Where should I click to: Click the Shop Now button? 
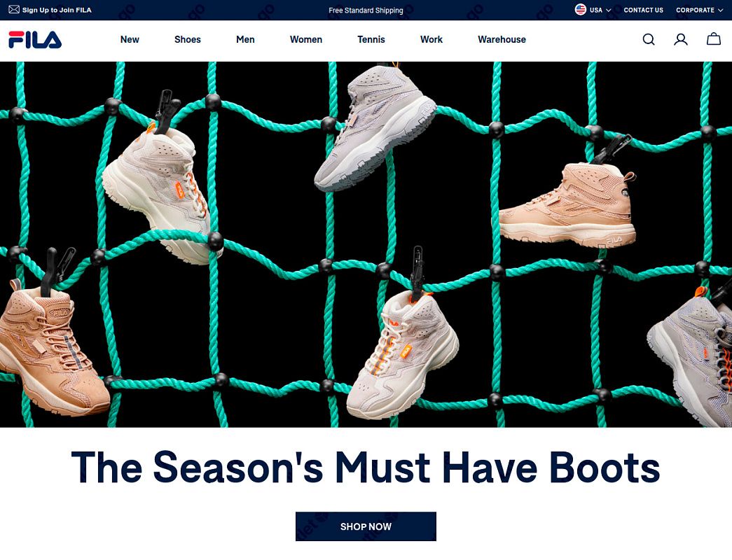point(366,526)
